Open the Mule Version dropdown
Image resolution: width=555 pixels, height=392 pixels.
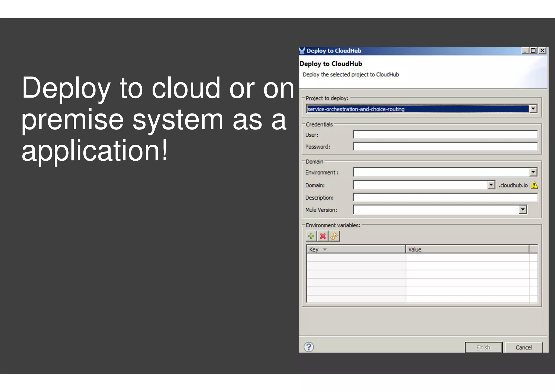click(523, 209)
